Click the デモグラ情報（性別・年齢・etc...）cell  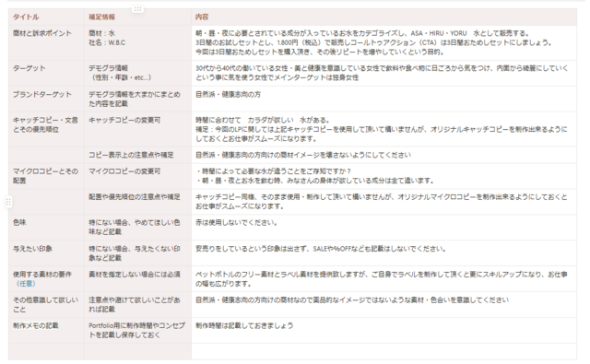click(x=137, y=74)
